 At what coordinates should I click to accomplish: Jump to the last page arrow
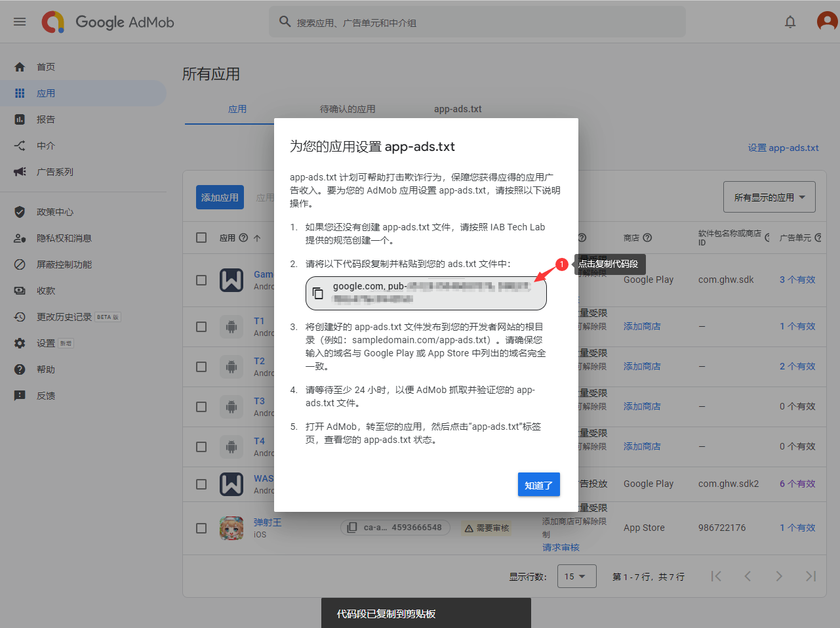811,576
